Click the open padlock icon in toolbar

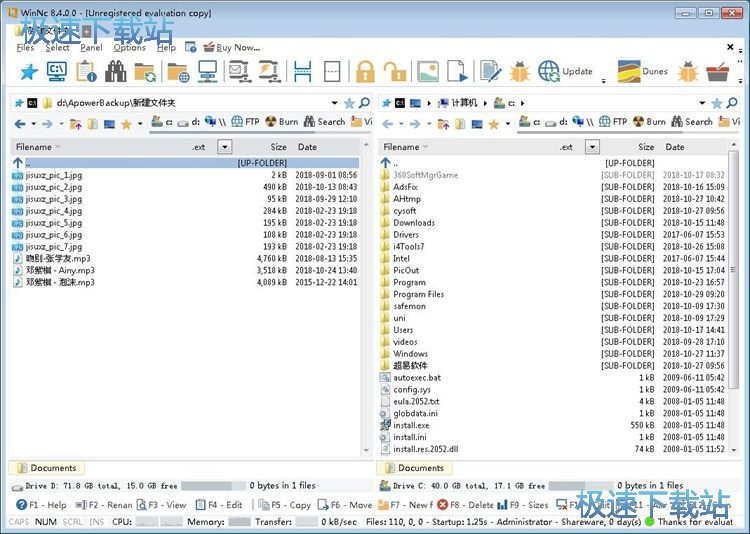pyautogui.click(x=395, y=71)
